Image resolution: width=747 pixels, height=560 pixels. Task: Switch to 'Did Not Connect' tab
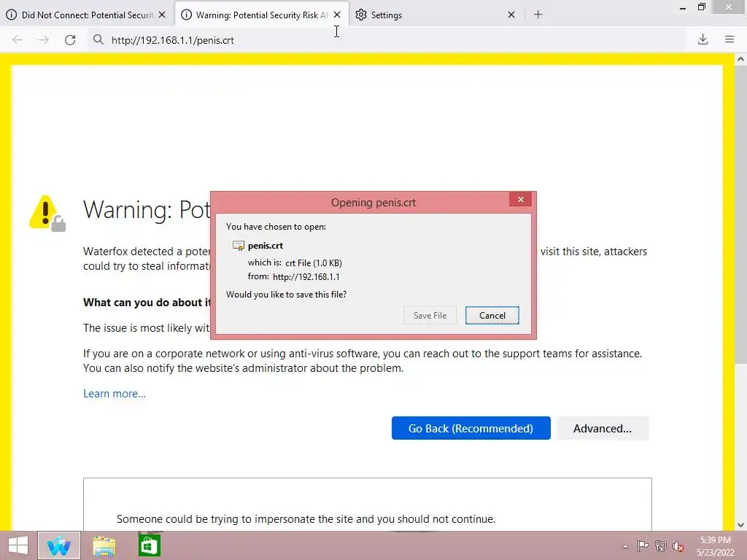[87, 15]
